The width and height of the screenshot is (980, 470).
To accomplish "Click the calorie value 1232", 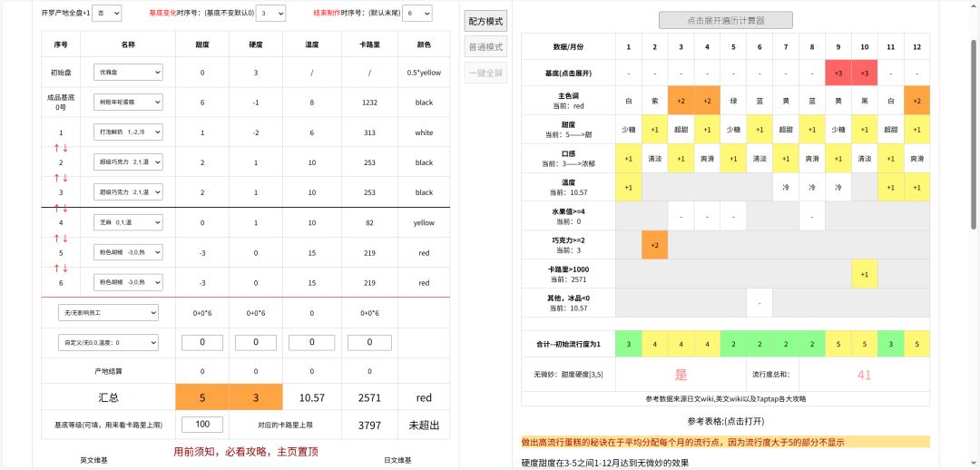I will pyautogui.click(x=369, y=103).
